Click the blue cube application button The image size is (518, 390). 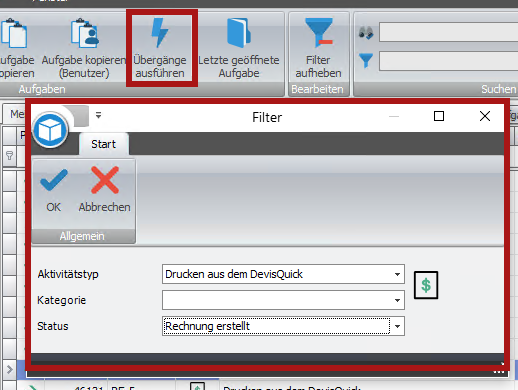[x=50, y=130]
